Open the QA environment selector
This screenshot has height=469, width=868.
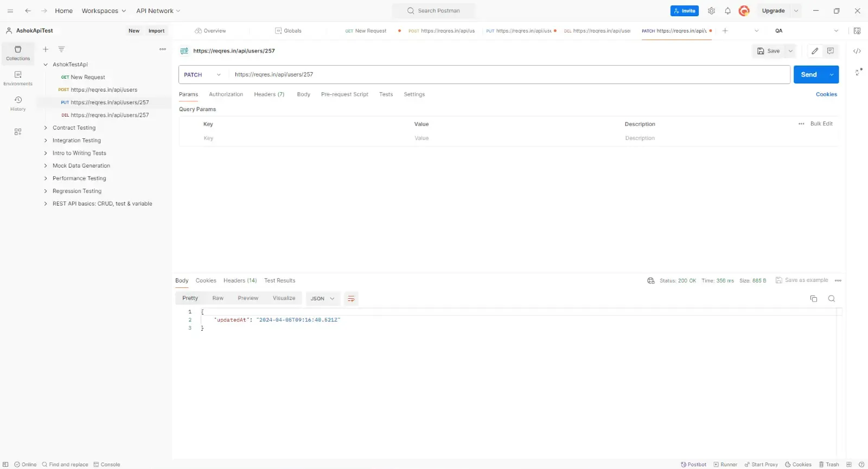(806, 31)
